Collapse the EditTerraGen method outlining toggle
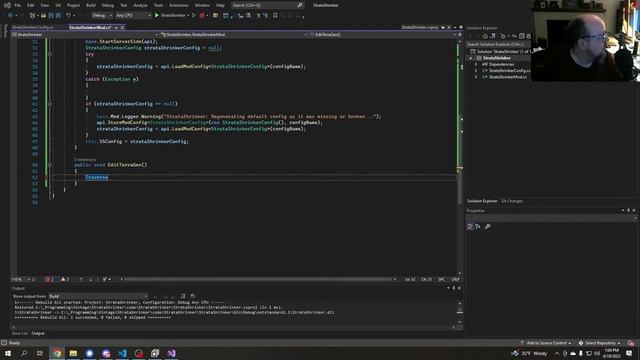640x360 pixels. (50, 165)
